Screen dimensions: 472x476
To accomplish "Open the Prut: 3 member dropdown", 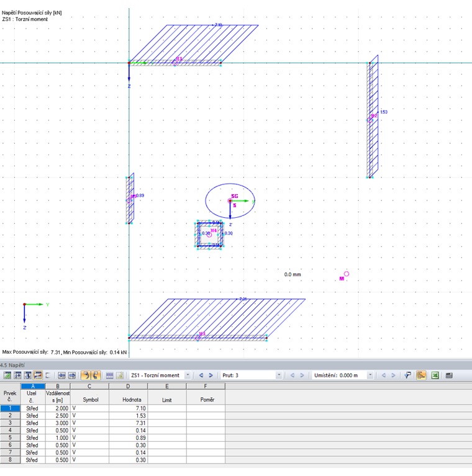I will (x=278, y=375).
